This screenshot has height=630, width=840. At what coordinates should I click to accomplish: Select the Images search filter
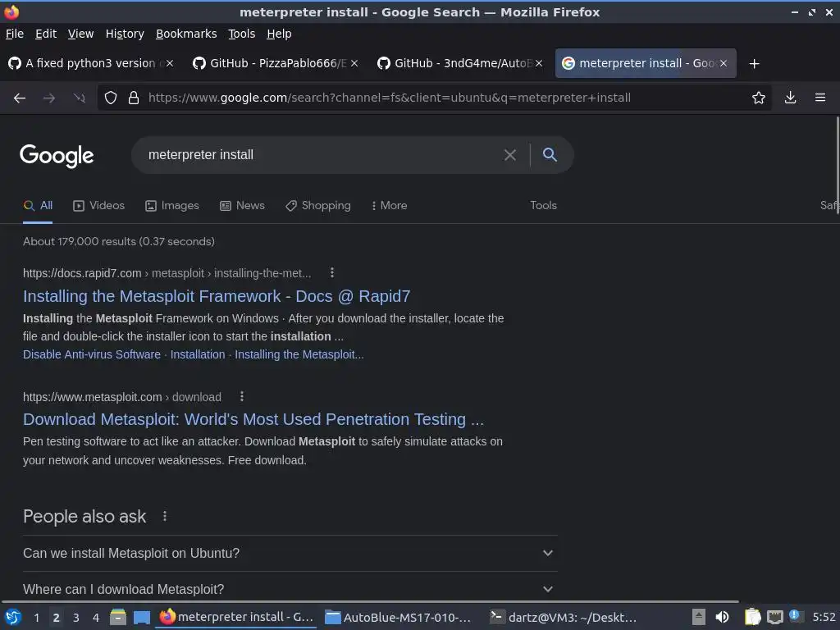[172, 206]
